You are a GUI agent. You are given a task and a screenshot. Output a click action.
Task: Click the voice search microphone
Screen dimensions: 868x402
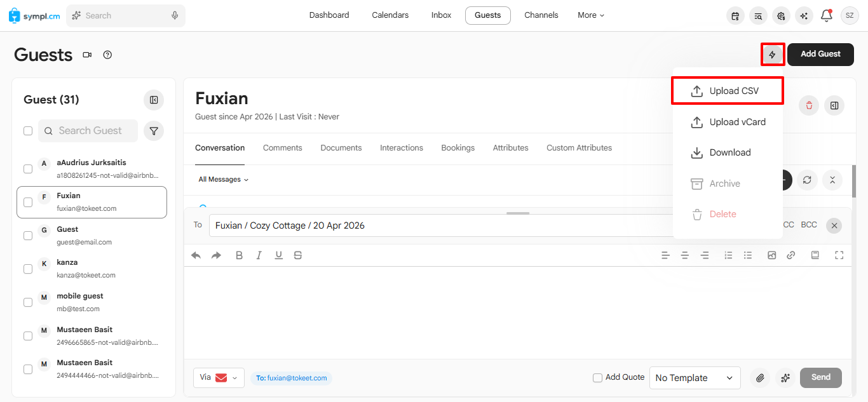tap(175, 16)
